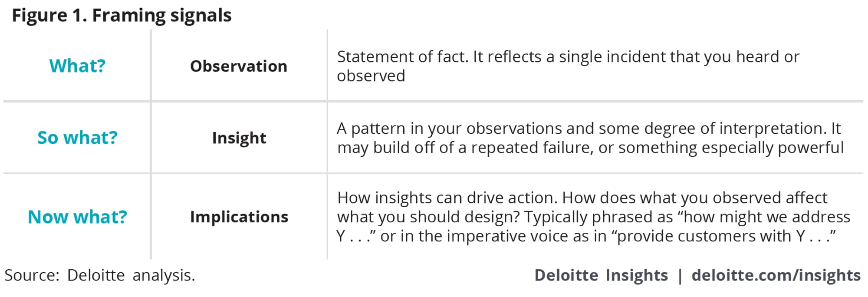Click the "Deloitte Insights" brand text
The height and width of the screenshot is (297, 868).
coord(601,275)
